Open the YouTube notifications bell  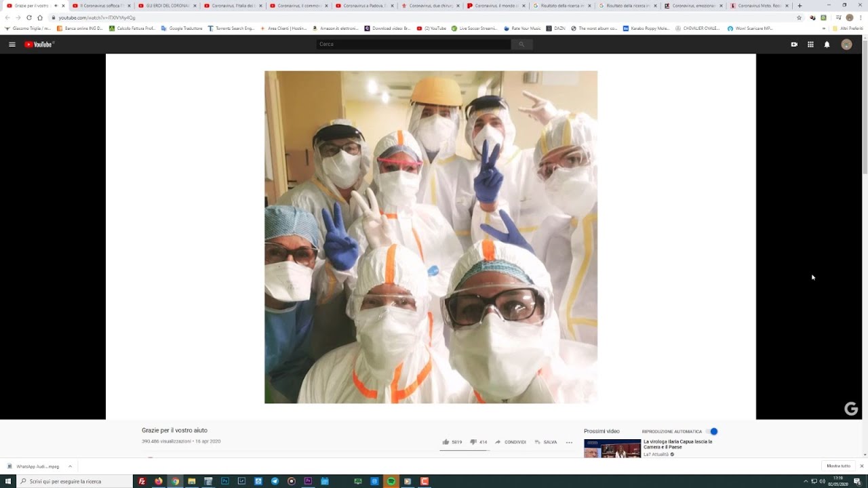pyautogui.click(x=827, y=44)
